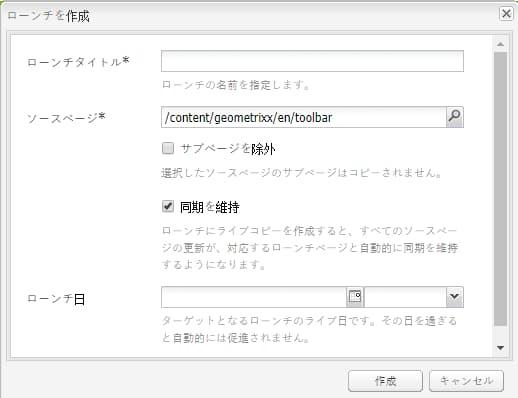
Task: Click the 作成 button
Action: [x=385, y=381]
